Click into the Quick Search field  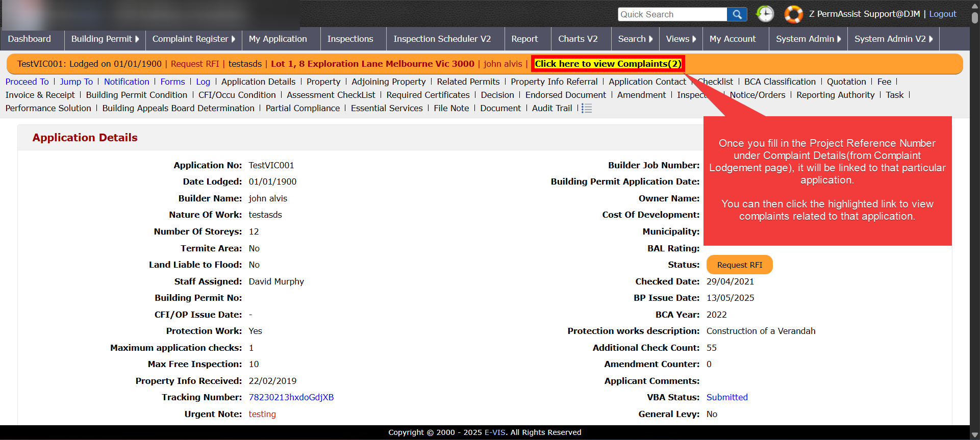(x=672, y=14)
